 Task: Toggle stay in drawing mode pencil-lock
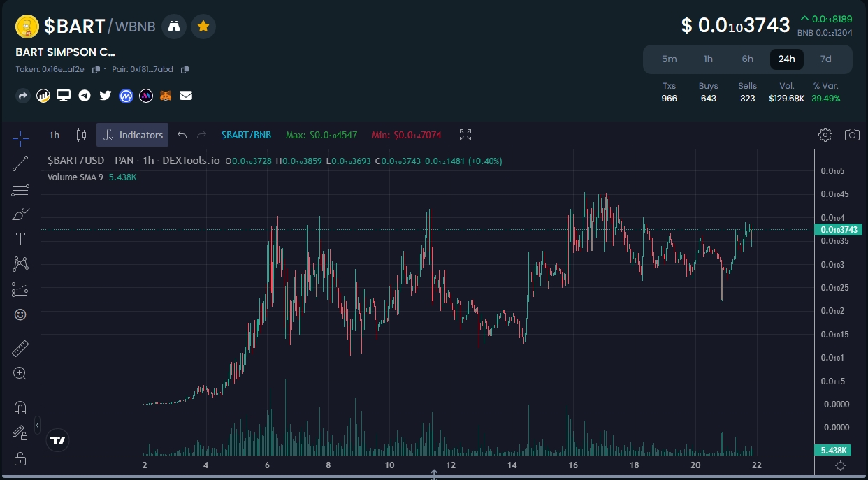tap(20, 432)
